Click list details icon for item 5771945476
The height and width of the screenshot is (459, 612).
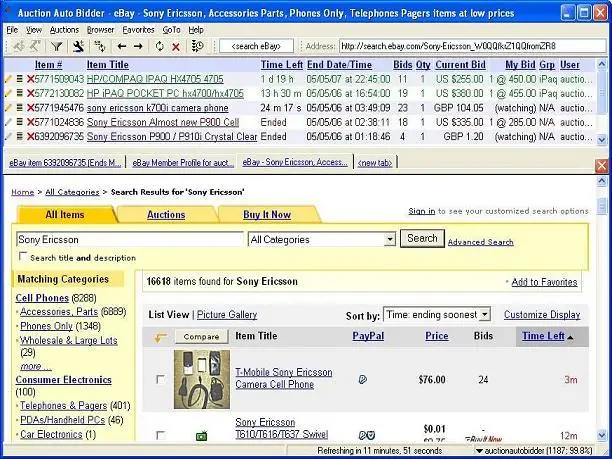pos(20,108)
